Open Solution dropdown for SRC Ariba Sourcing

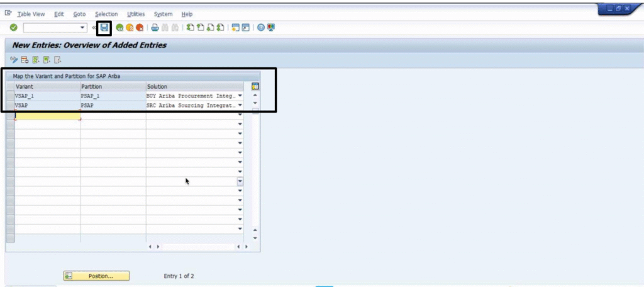tap(240, 105)
